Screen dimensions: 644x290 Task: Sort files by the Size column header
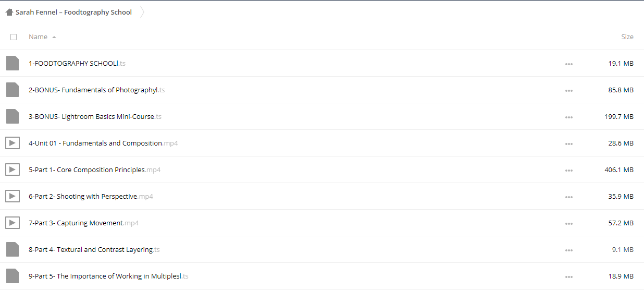tap(627, 37)
